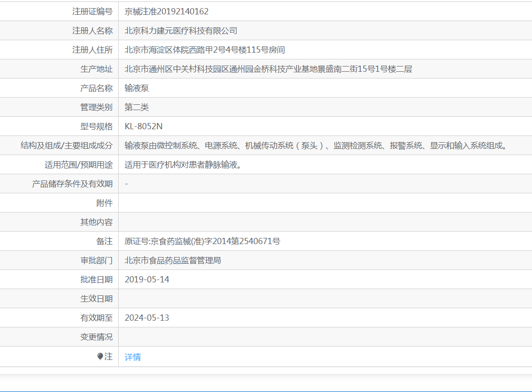Viewport: 532px width, 392px height.
Task: Select registrant name 北京科力建元医疗科技有限公司
Action: point(181,31)
